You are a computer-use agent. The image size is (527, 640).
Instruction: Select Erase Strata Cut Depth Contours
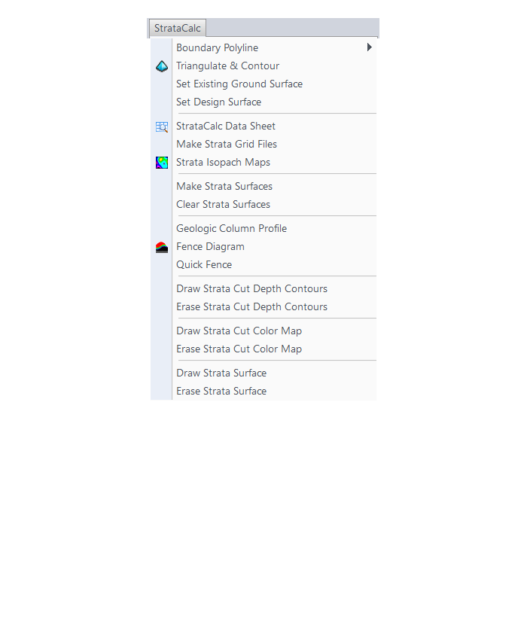tap(263, 307)
